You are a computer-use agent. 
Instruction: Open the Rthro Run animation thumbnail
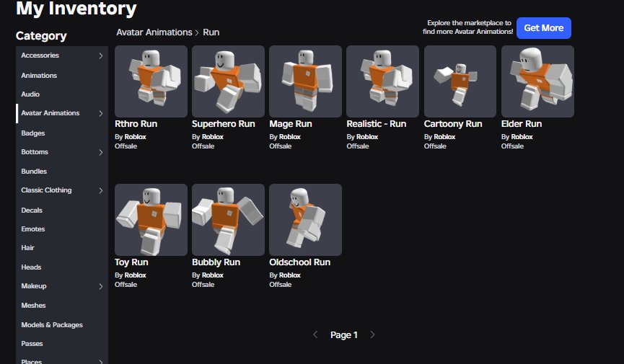(151, 81)
